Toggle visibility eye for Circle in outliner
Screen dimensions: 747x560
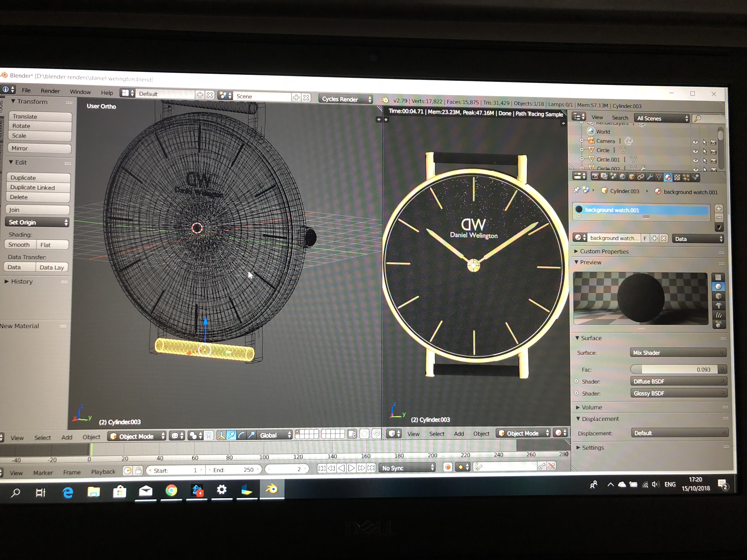coord(695,151)
